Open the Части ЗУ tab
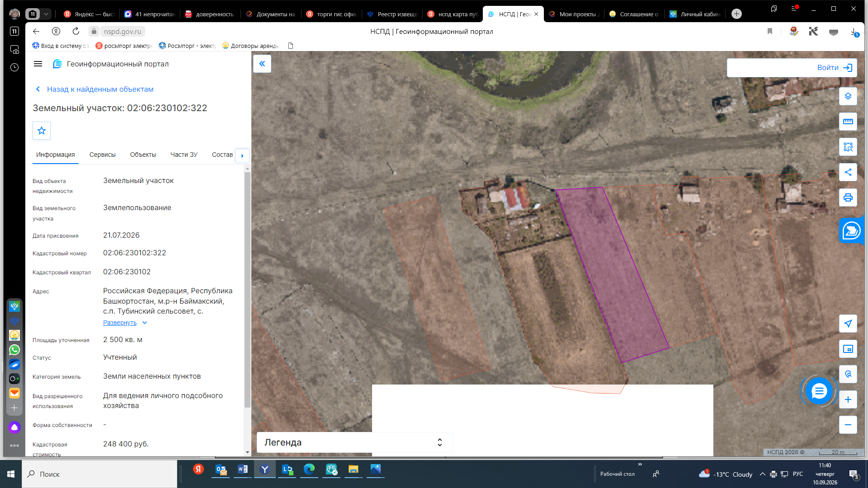 tap(184, 155)
